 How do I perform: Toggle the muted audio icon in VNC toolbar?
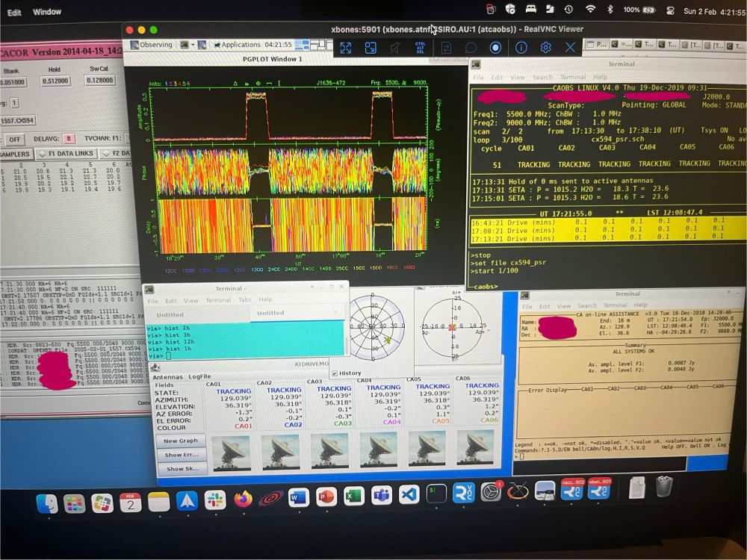(x=395, y=48)
